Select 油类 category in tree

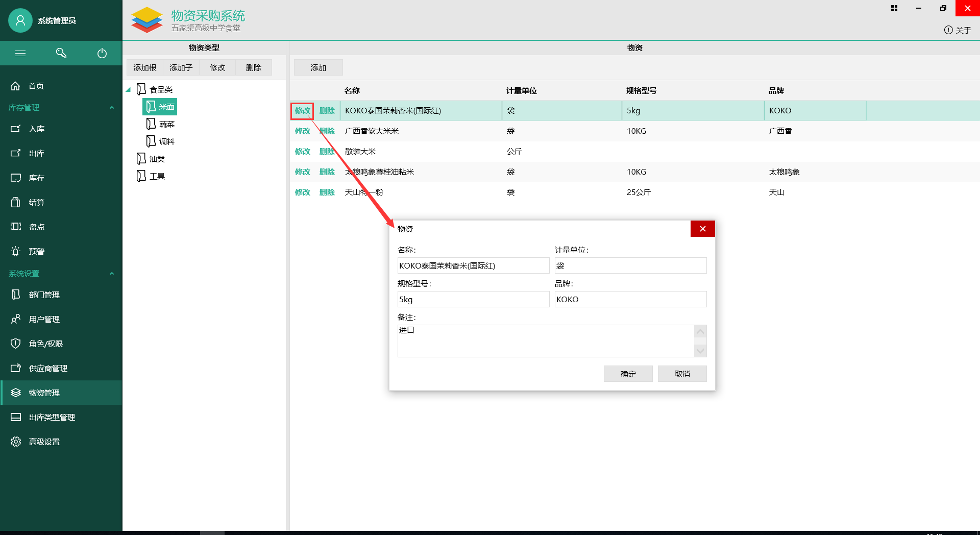(157, 159)
